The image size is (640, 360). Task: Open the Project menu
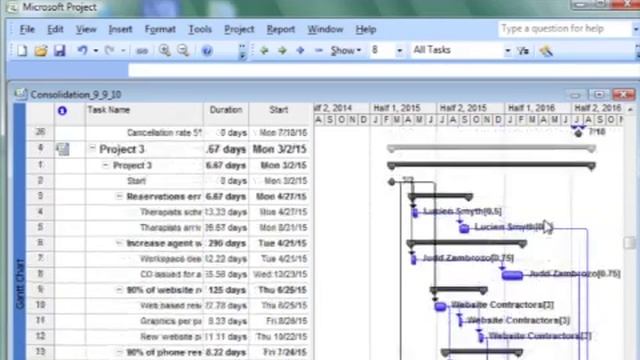(239, 29)
